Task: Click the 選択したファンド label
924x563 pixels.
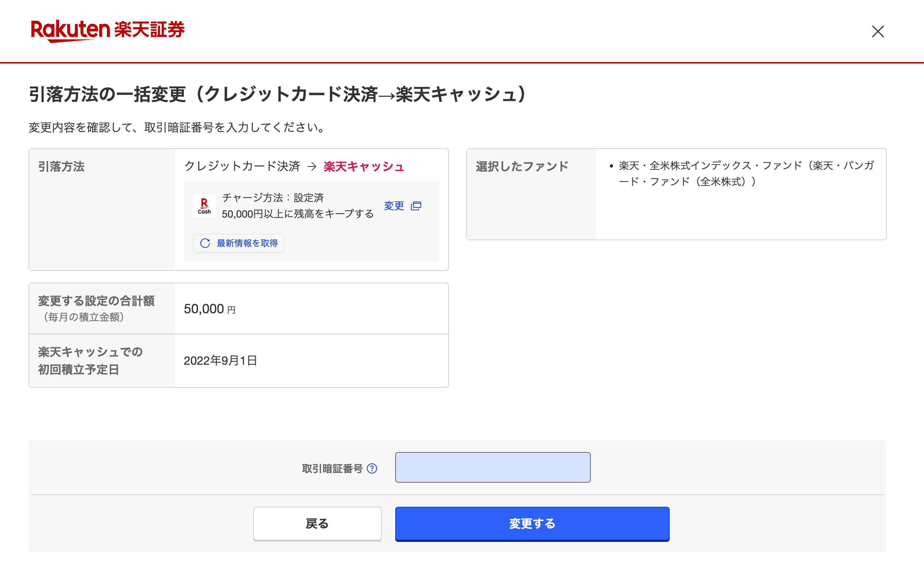Action: 522,166
